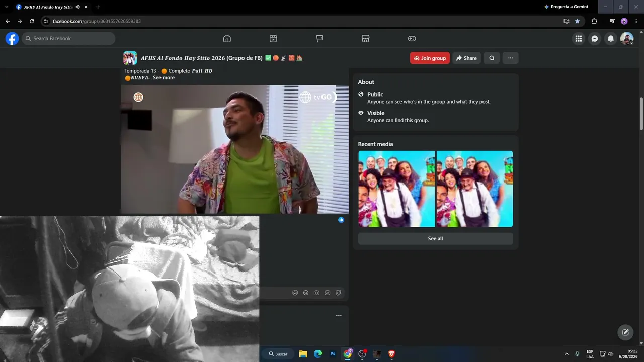Image resolution: width=644 pixels, height=362 pixels.
Task: Open the group title link
Action: pos(201,58)
